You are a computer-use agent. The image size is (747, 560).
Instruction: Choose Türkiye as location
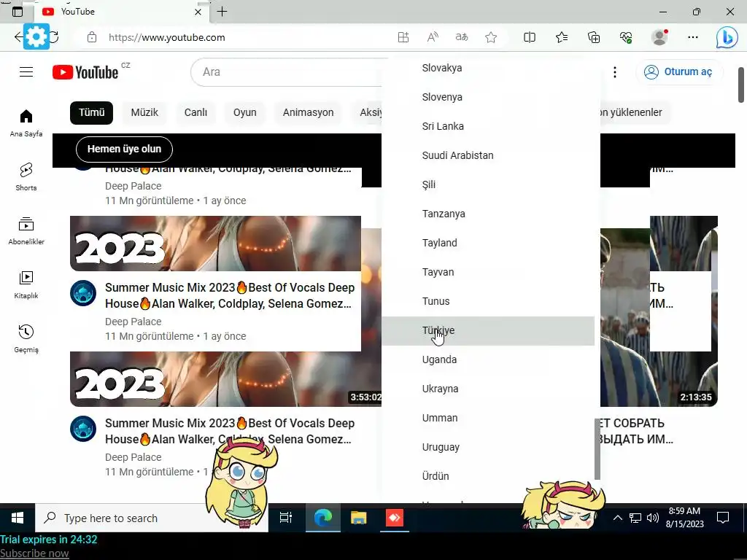[488, 330]
